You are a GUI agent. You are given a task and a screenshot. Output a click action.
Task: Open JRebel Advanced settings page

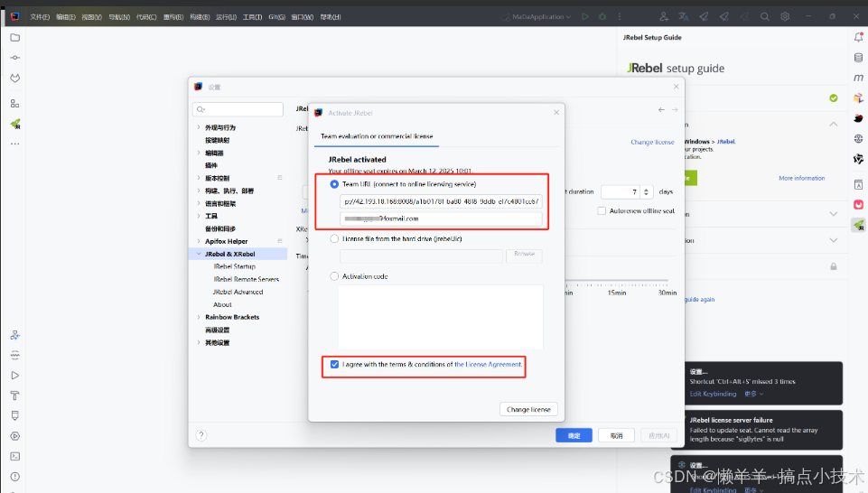[238, 293]
